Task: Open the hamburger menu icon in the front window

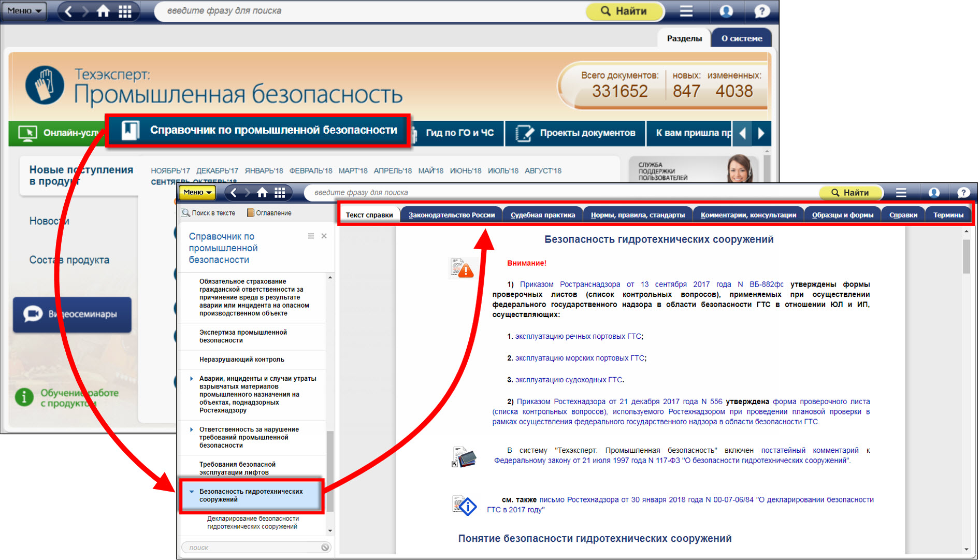Action: point(901,193)
